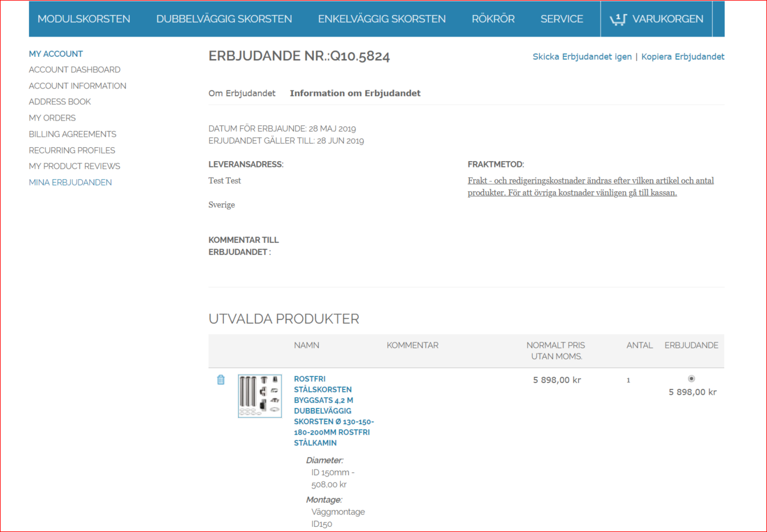Screen dimensions: 767x532
Task: Click the Montage option Väggmontage ID150
Action: tap(338, 518)
